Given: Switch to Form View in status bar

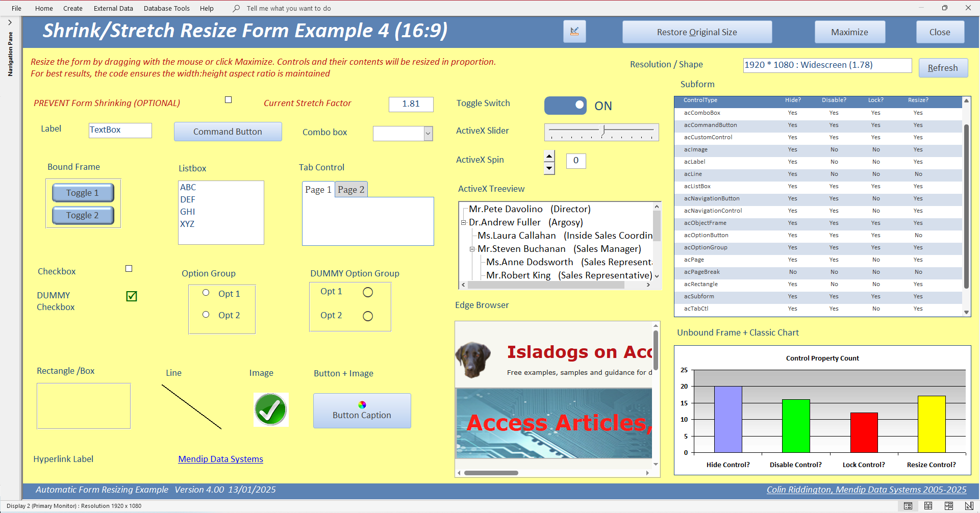Looking at the screenshot, I should (x=908, y=506).
